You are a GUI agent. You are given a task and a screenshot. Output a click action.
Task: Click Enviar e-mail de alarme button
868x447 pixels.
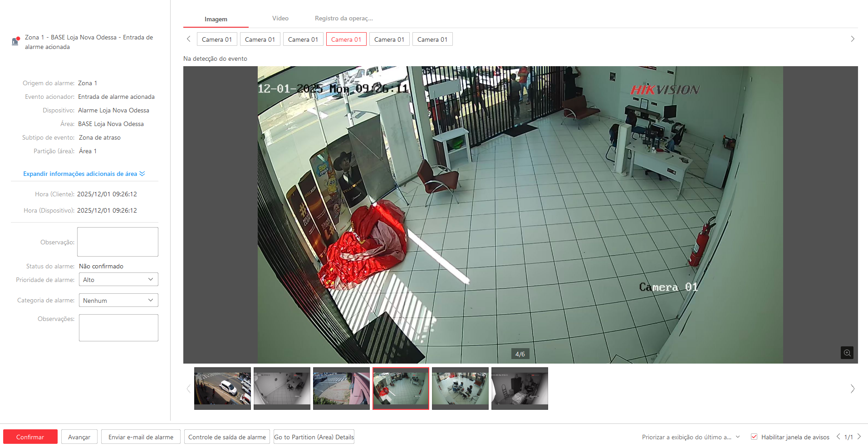click(x=141, y=437)
